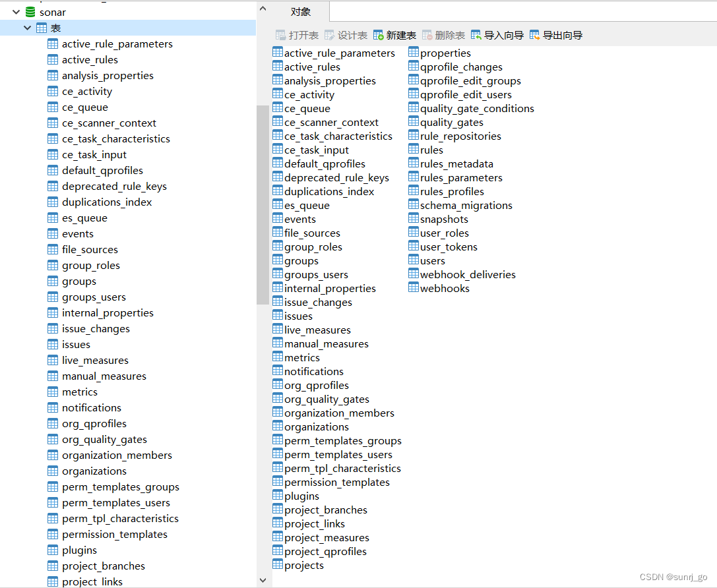Select webhooks icon in object list
717x588 pixels.
click(x=414, y=287)
